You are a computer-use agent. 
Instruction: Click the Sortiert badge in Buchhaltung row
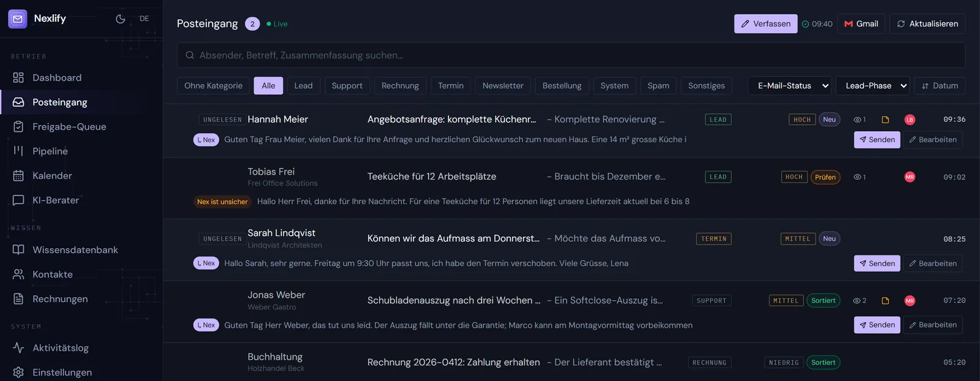823,363
